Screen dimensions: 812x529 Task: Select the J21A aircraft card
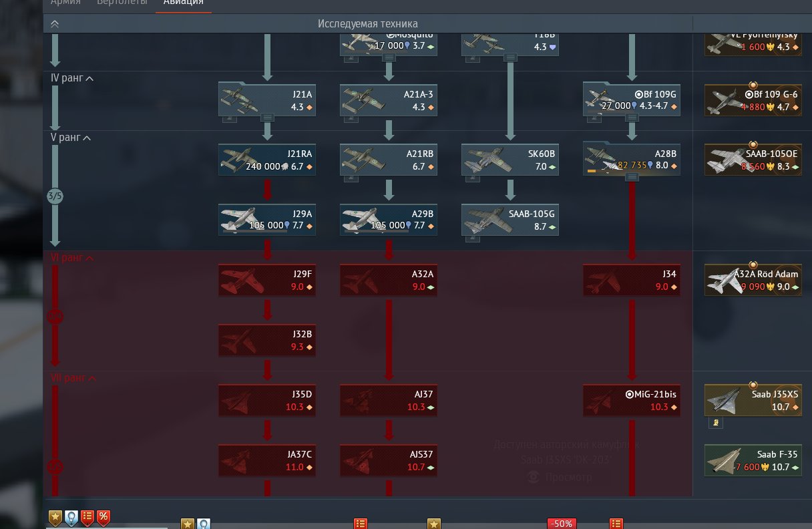tap(267, 100)
